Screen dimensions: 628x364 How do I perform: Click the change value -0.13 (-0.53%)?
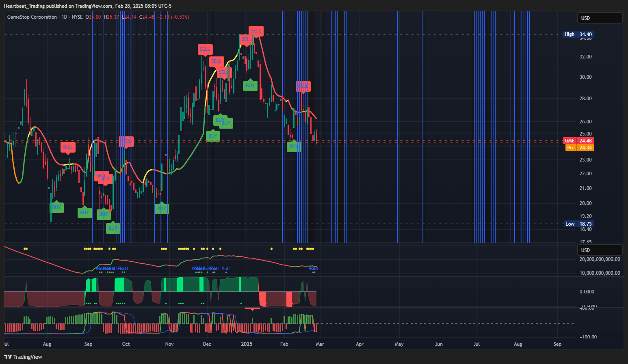pyautogui.click(x=173, y=17)
